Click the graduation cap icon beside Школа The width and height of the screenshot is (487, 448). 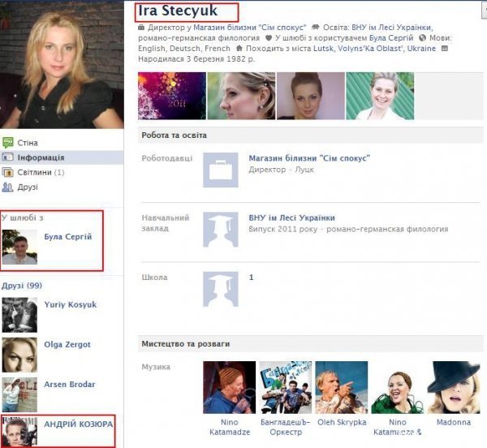(222, 289)
